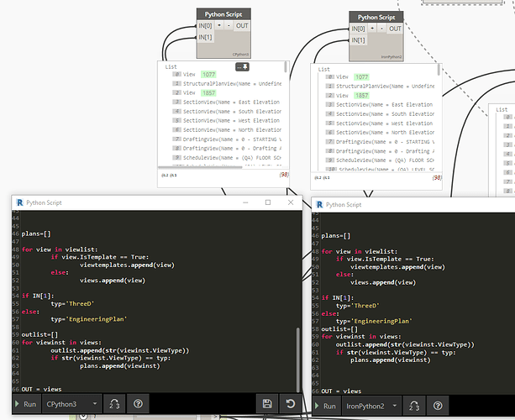Click 'List' header of right preview bubble
Image resolution: width=515 pixels, height=420 pixels.
pyautogui.click(x=323, y=69)
